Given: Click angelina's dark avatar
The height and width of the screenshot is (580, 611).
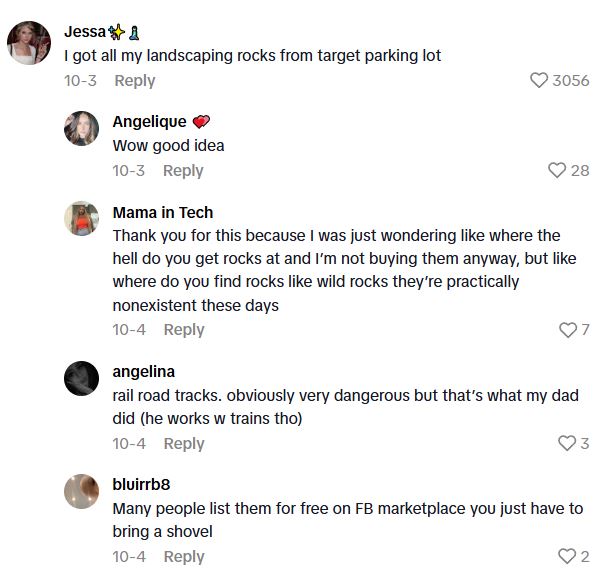Looking at the screenshot, I should [x=82, y=378].
